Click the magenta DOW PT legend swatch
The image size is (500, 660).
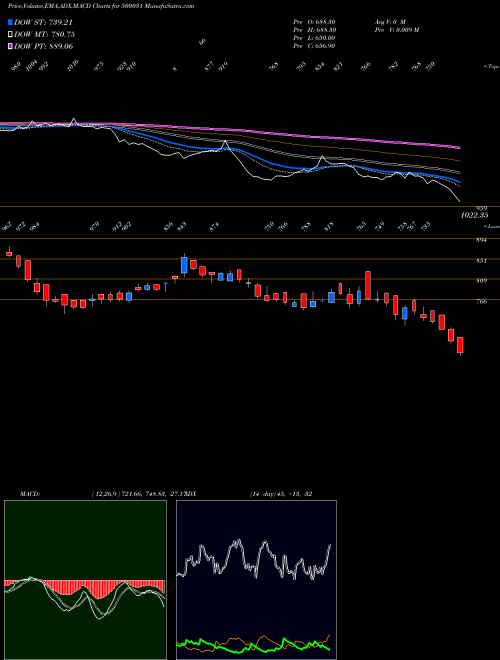click(x=10, y=46)
